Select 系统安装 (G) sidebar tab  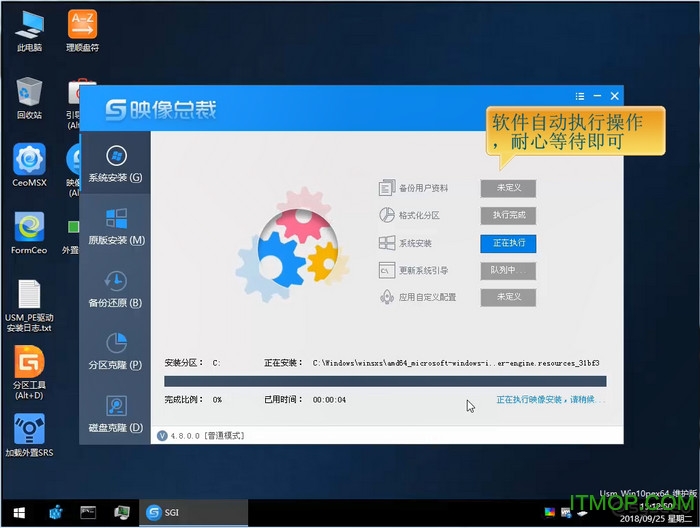click(115, 163)
